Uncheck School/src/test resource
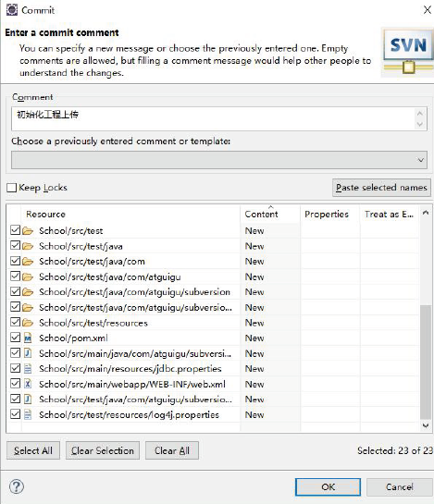Screen dimensions: 434x504 [15, 230]
